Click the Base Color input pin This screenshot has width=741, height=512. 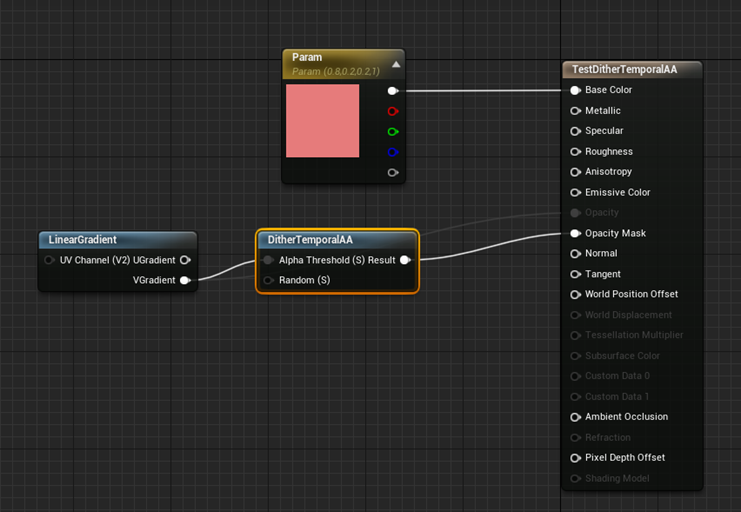click(x=575, y=90)
